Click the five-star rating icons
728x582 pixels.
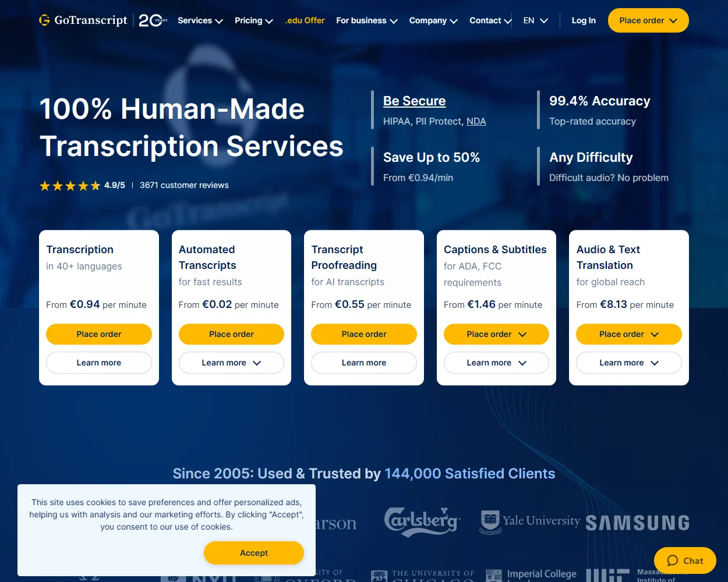[70, 185]
